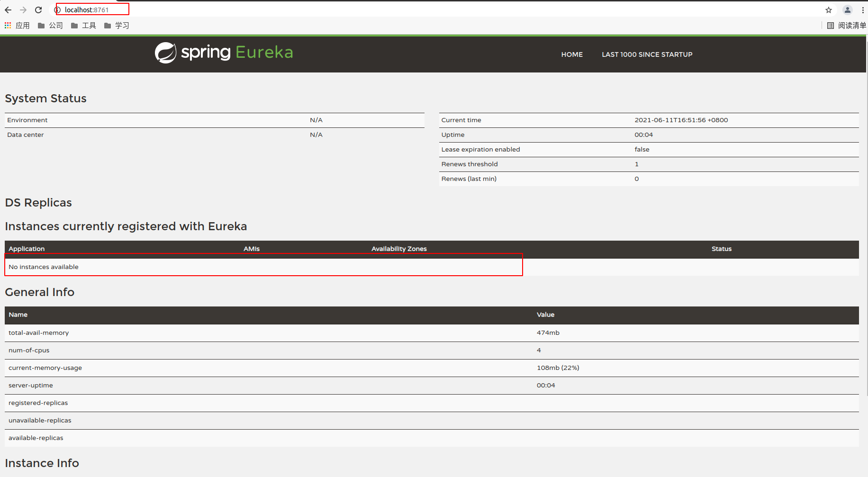Click the Application column header

point(27,249)
